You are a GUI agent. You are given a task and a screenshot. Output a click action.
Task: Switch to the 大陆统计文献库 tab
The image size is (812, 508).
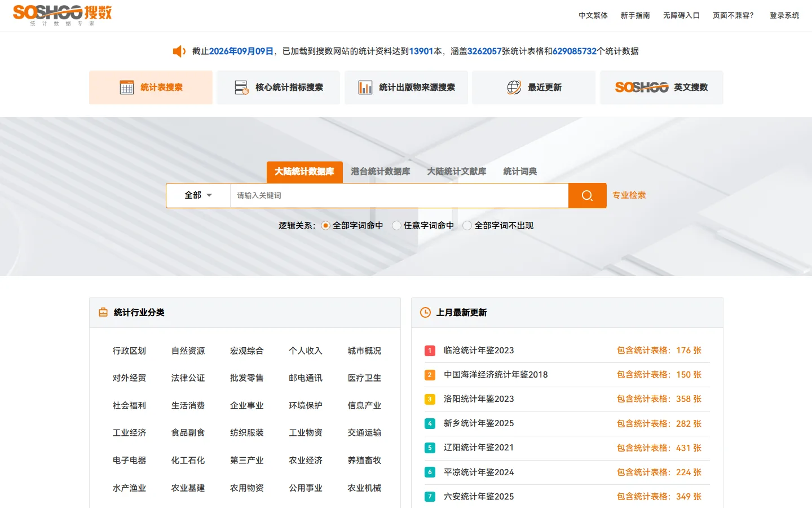457,172
